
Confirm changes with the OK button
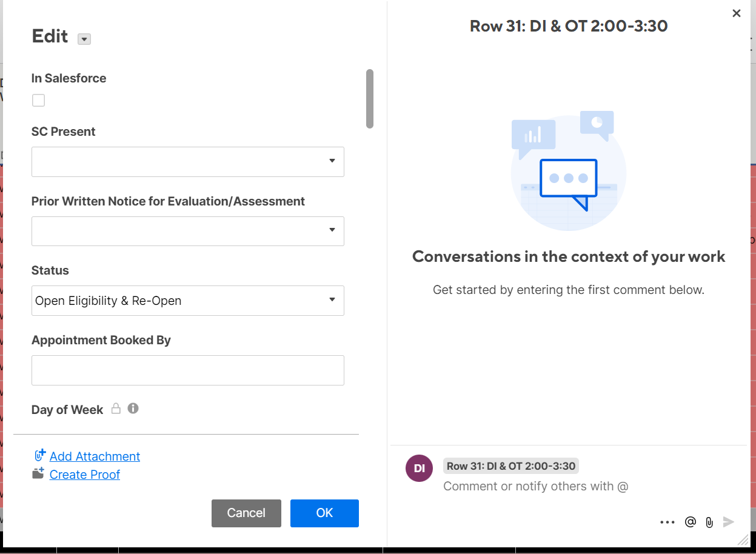[324, 513]
